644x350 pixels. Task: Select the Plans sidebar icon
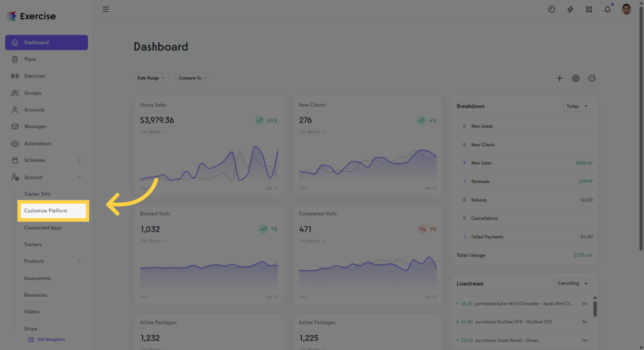[x=15, y=59]
